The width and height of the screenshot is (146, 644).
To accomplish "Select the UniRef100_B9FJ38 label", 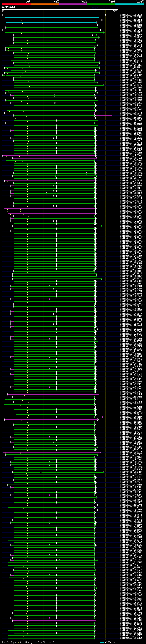I will point(131,47).
